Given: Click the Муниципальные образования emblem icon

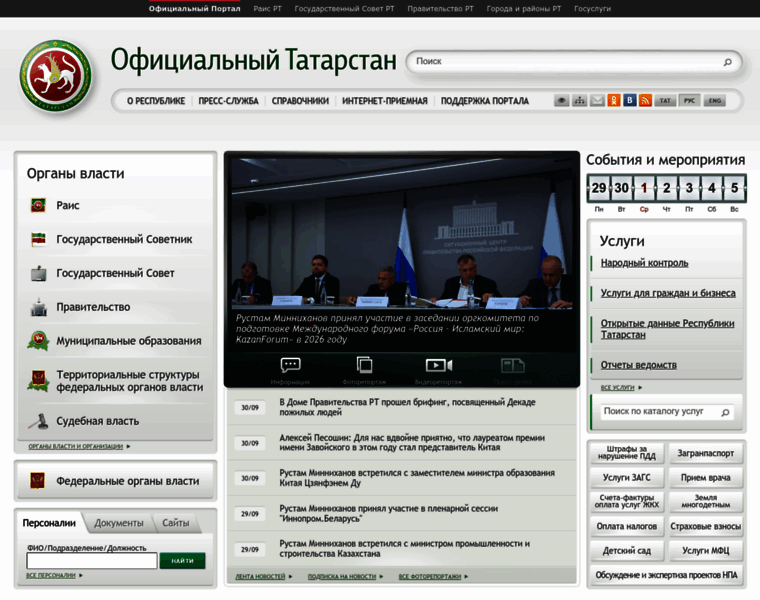Looking at the screenshot, I should pos(38,341).
